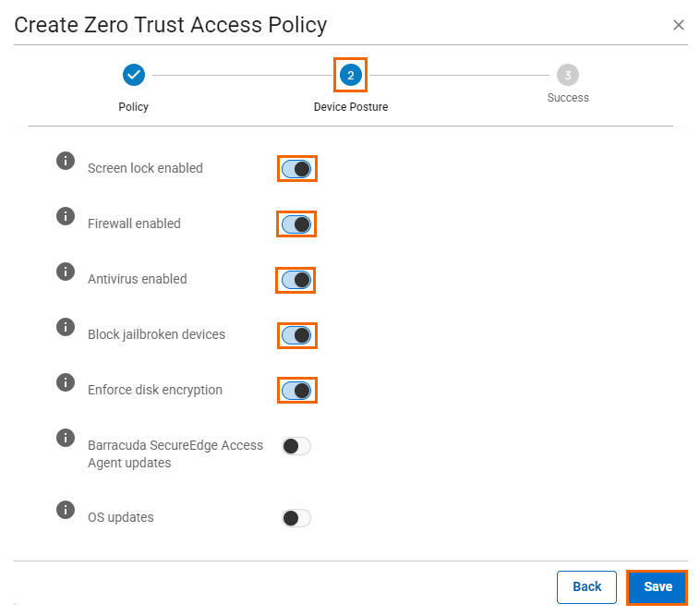Enable the OS updates toggle
This screenshot has width=700, height=616.
[296, 518]
